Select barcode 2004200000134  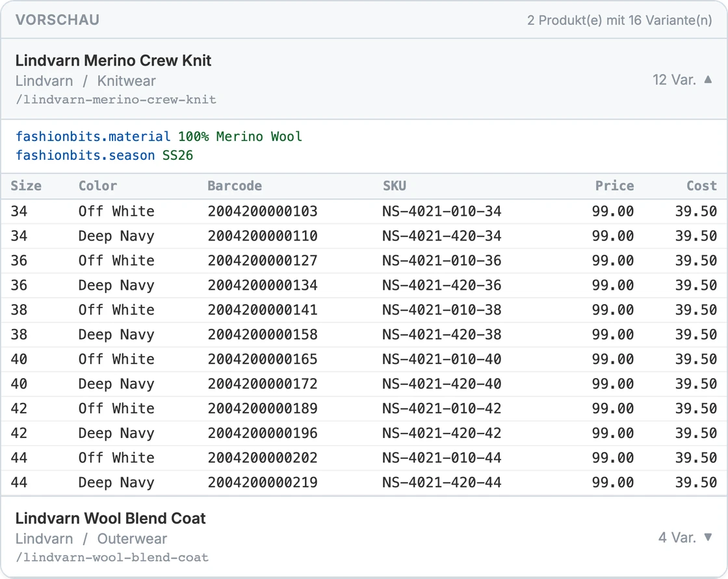click(x=263, y=285)
